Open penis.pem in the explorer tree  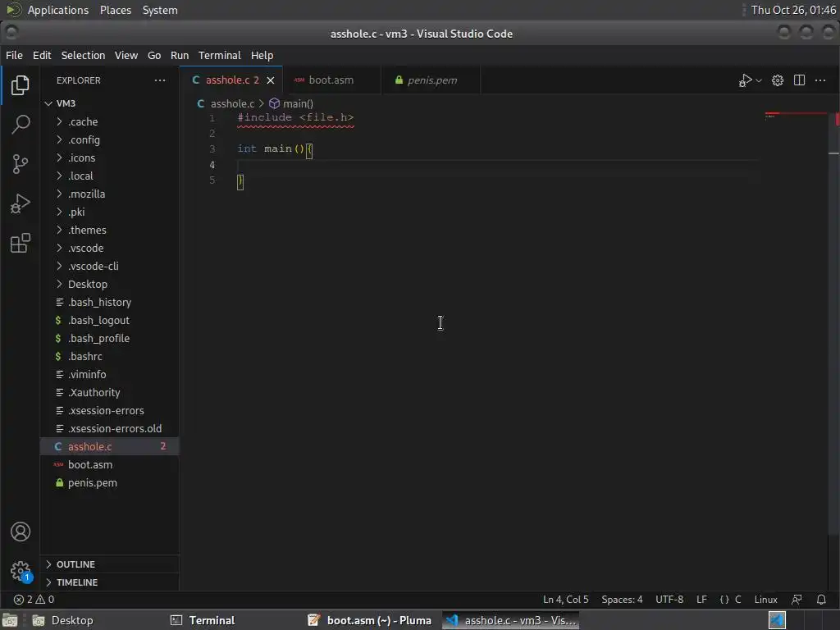coord(109,482)
